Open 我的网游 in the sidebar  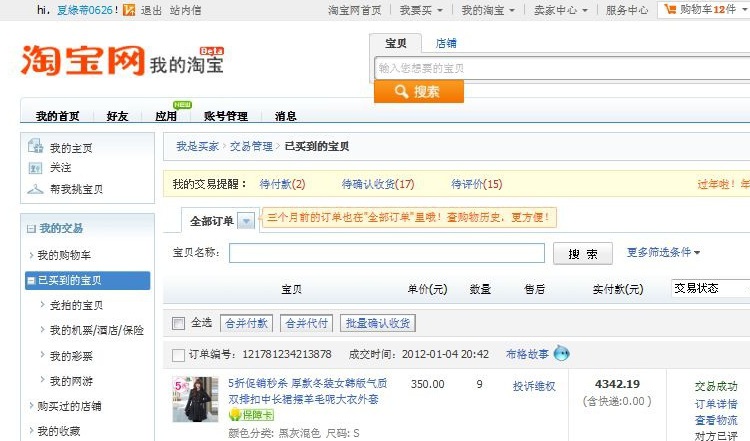(x=71, y=381)
